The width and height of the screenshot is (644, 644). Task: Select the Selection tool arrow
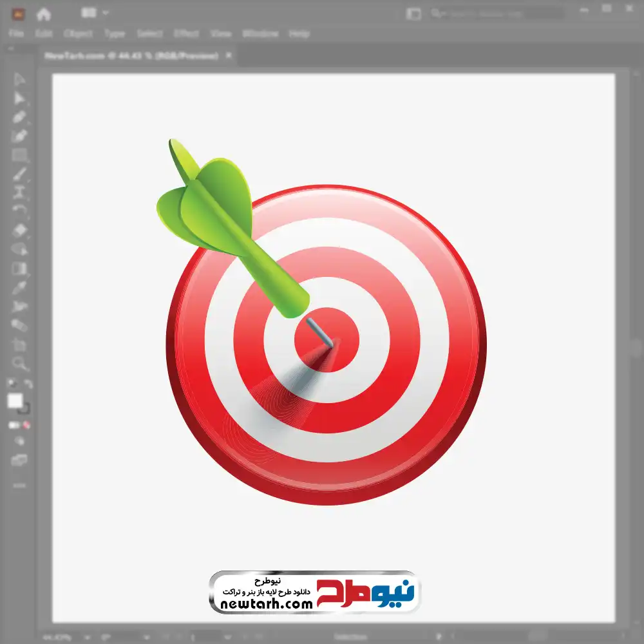tap(19, 80)
